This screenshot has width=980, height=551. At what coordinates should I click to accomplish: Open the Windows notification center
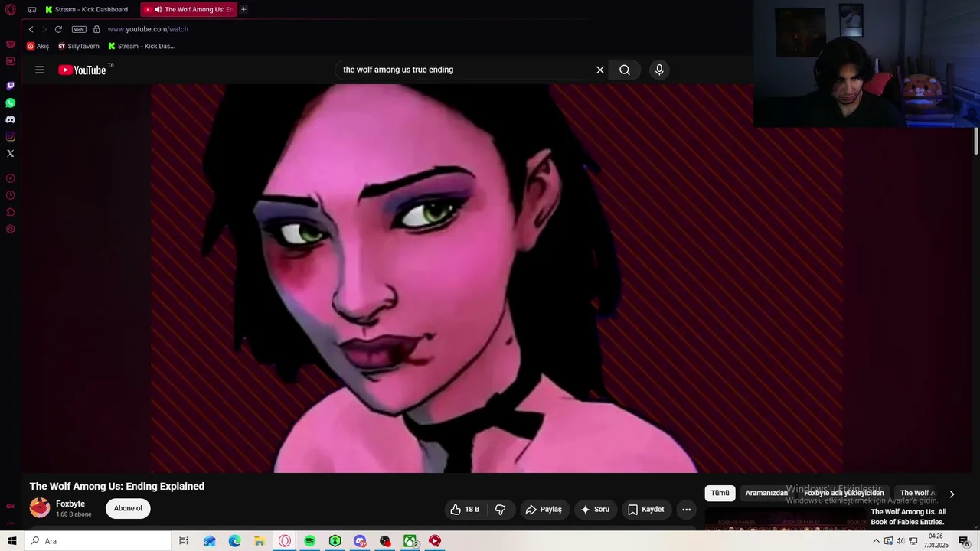click(x=965, y=541)
